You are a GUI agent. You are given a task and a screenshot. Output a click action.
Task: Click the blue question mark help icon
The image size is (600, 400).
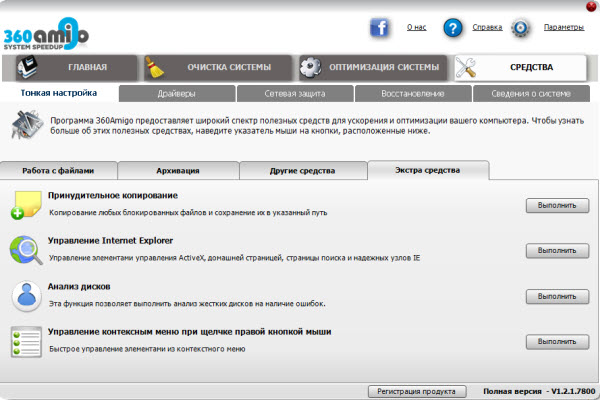pos(453,28)
